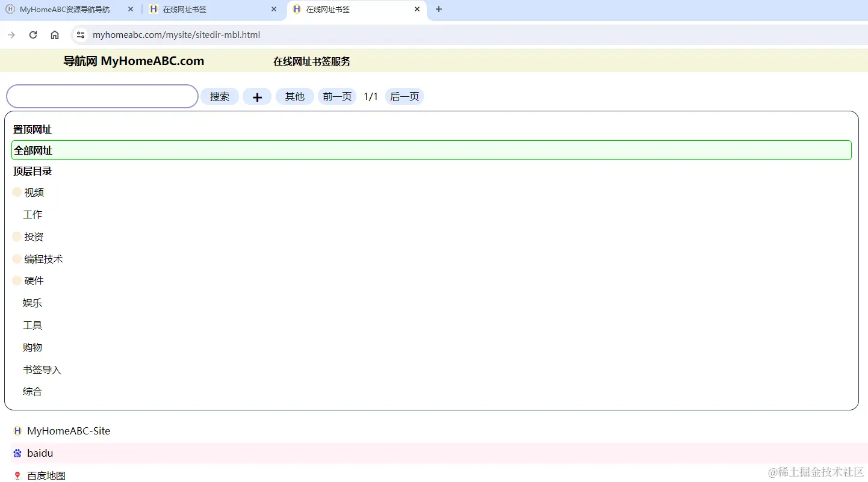The width and height of the screenshot is (868, 482).
Task: Select the highlighted 全部网址 row
Action: point(432,150)
